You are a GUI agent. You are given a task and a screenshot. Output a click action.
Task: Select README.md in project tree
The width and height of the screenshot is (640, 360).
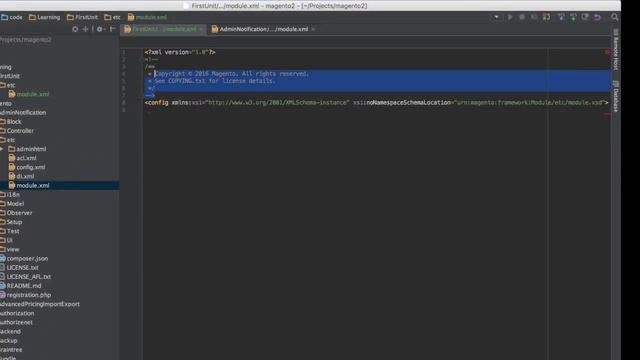(x=21, y=286)
